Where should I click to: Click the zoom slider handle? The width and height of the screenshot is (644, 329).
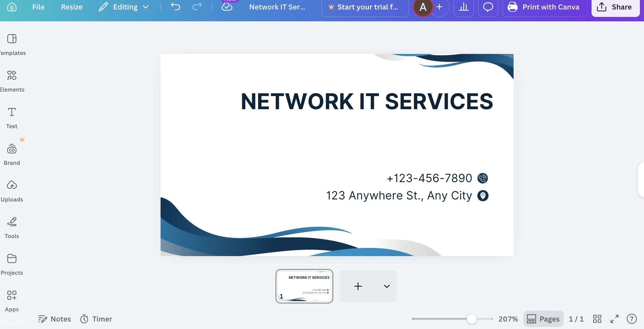472,319
